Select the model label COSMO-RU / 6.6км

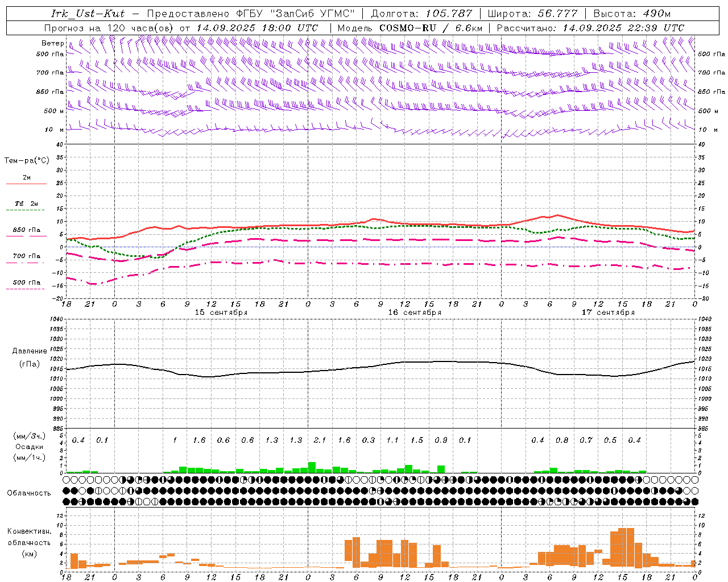(x=431, y=28)
